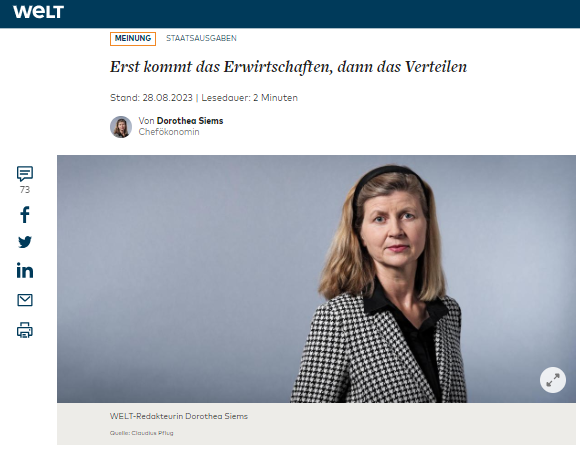Click the comment count 73

point(25,190)
